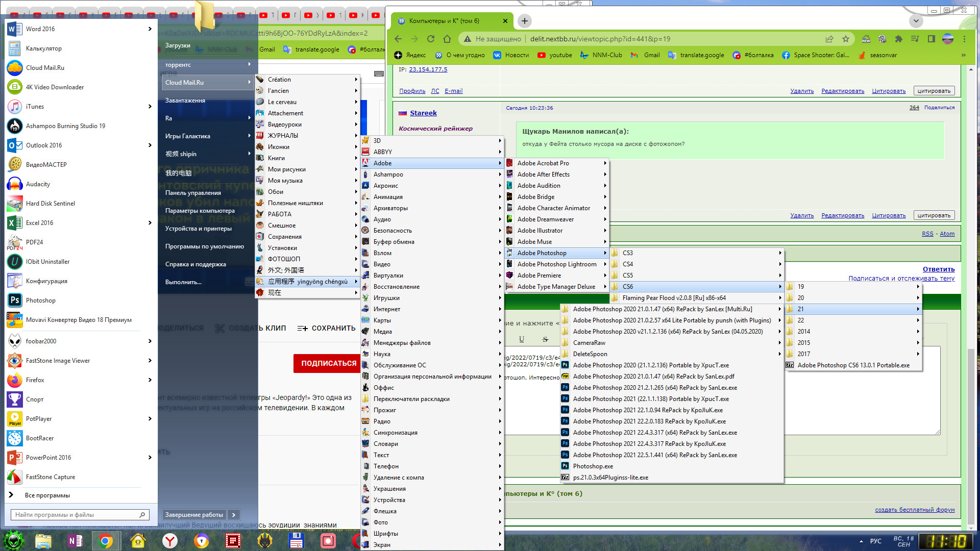Open Chrome tab search dropdown
The height and width of the screenshot is (551, 980).
(x=916, y=21)
